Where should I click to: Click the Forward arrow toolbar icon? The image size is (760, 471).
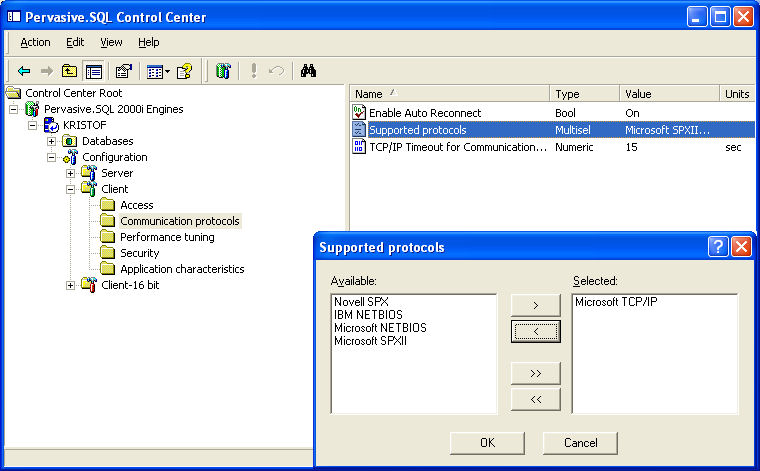pyautogui.click(x=47, y=72)
